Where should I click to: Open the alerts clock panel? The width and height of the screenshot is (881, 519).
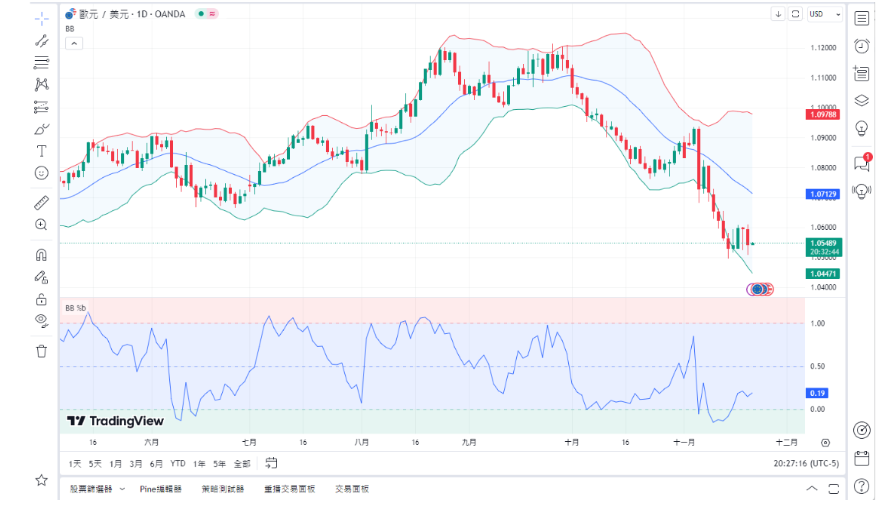861,46
